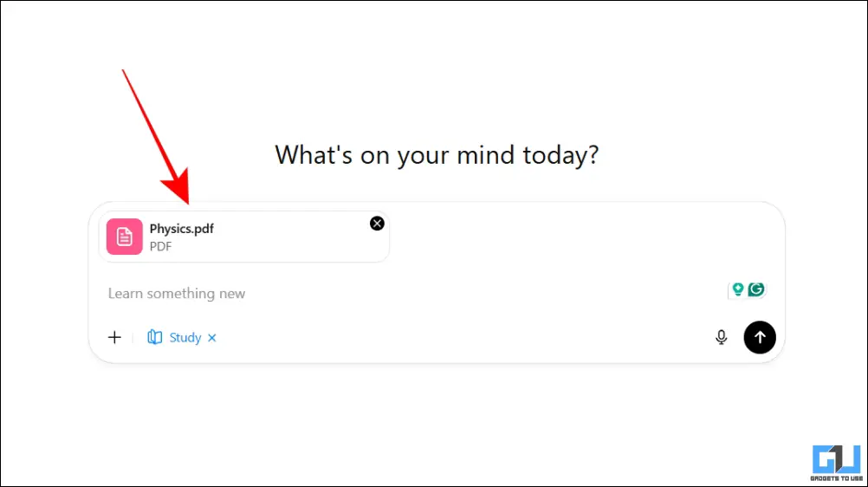Focus the "Learn something new" input
This screenshot has width=868, height=487.
(347, 294)
